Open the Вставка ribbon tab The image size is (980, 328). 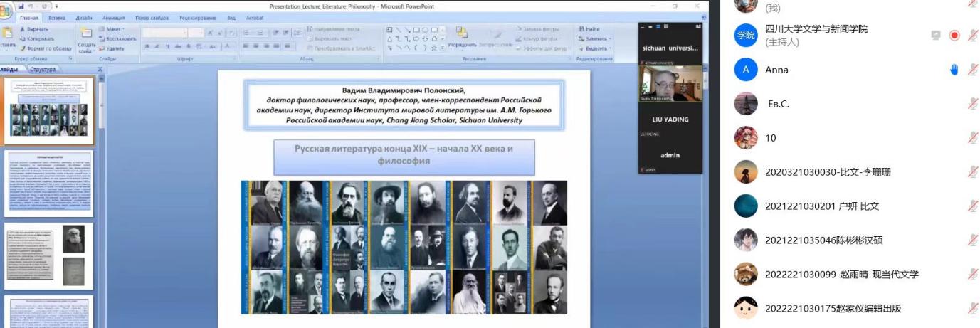[x=57, y=17]
